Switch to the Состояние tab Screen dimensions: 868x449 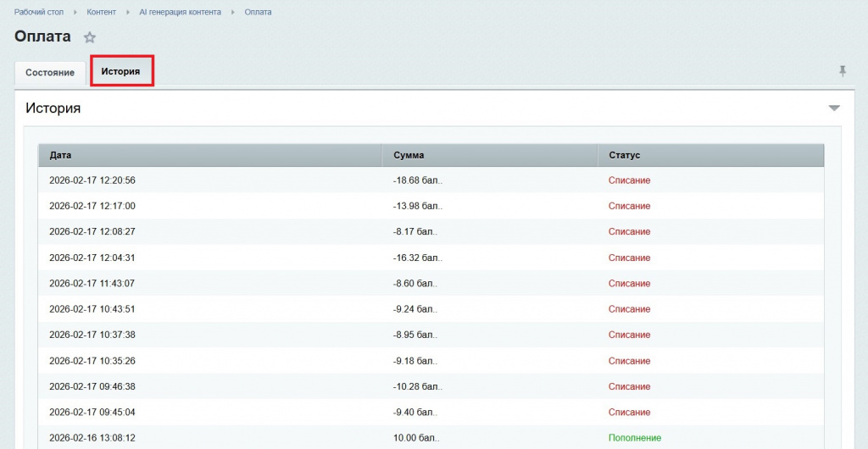click(50, 73)
